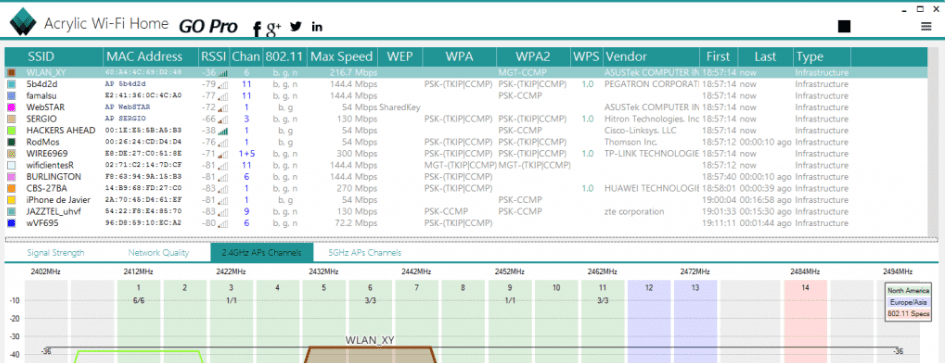Sort by the WPA column header
948x363 pixels.
pyautogui.click(x=459, y=57)
